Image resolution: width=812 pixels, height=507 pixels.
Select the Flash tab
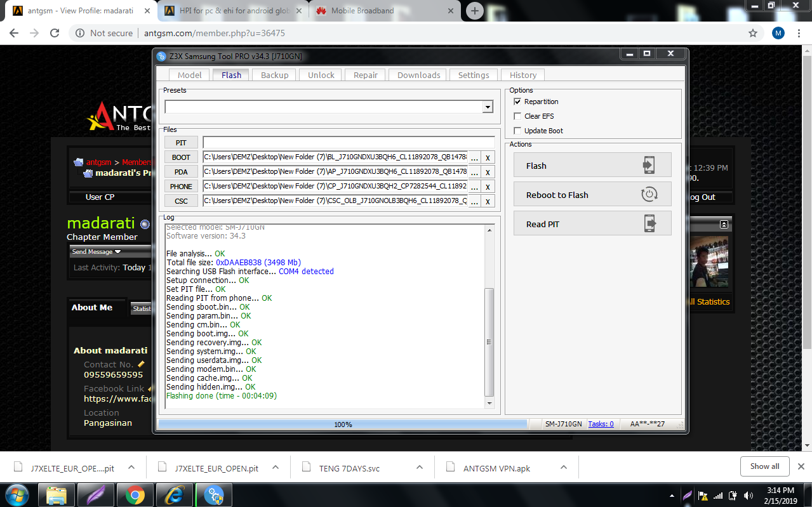click(231, 75)
